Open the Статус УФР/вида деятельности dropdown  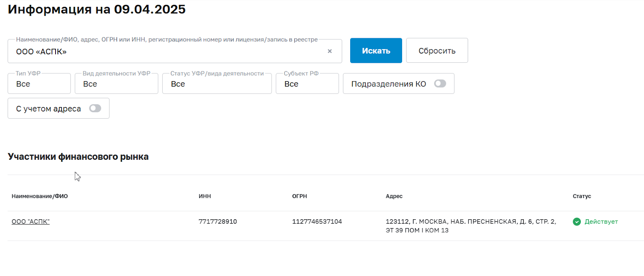(217, 84)
